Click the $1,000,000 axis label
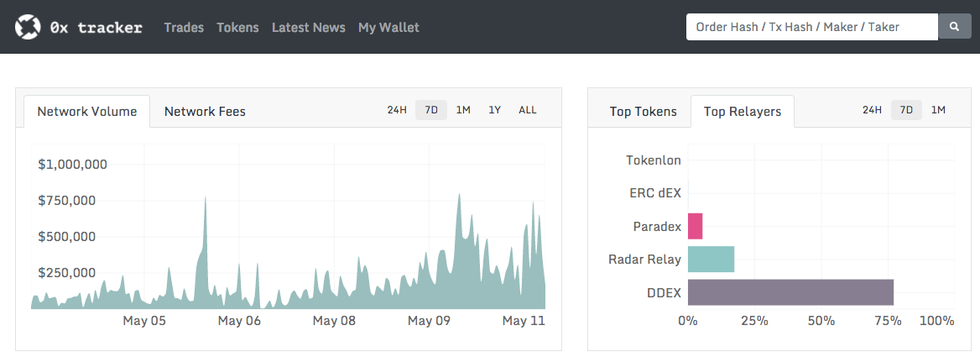 point(72,165)
